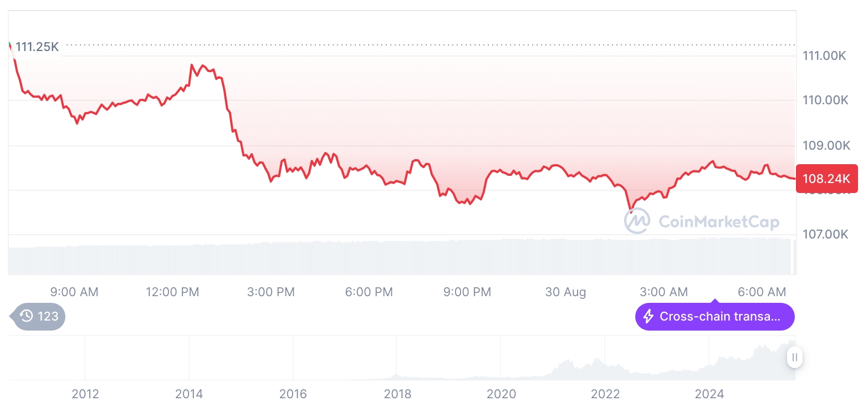Open the Cross-chain transa... purple button
The image size is (868, 406).
pos(714,317)
